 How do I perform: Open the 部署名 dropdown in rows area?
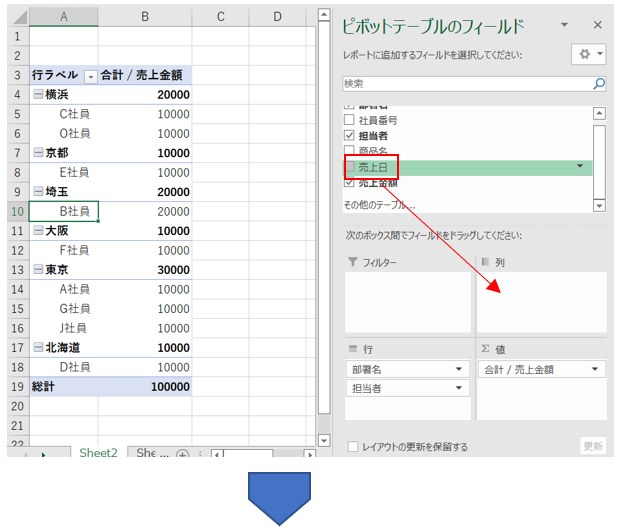coord(460,369)
